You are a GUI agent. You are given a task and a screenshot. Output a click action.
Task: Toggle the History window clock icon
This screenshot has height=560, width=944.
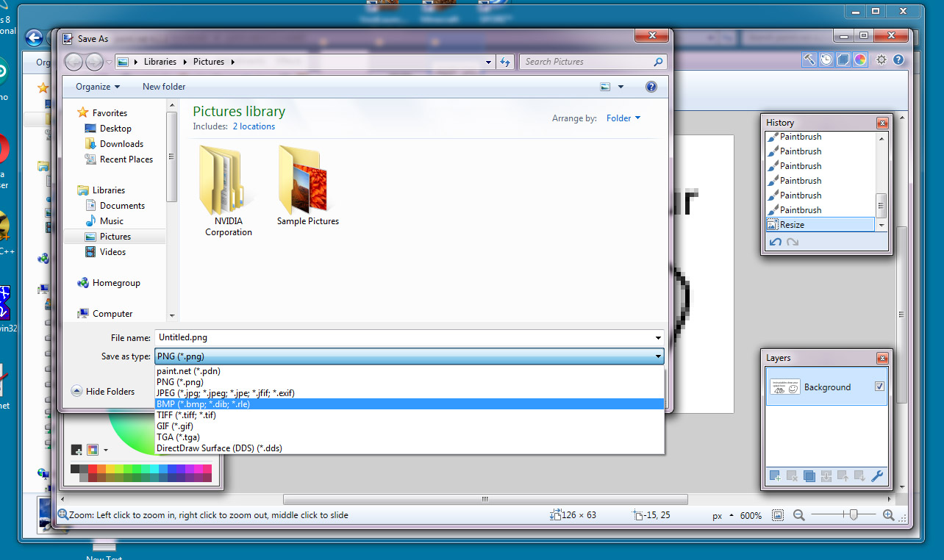click(826, 60)
